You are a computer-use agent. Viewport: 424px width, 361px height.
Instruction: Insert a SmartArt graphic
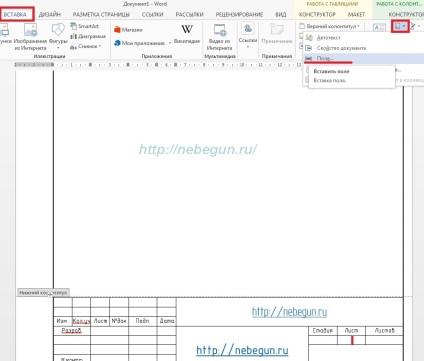(85, 26)
